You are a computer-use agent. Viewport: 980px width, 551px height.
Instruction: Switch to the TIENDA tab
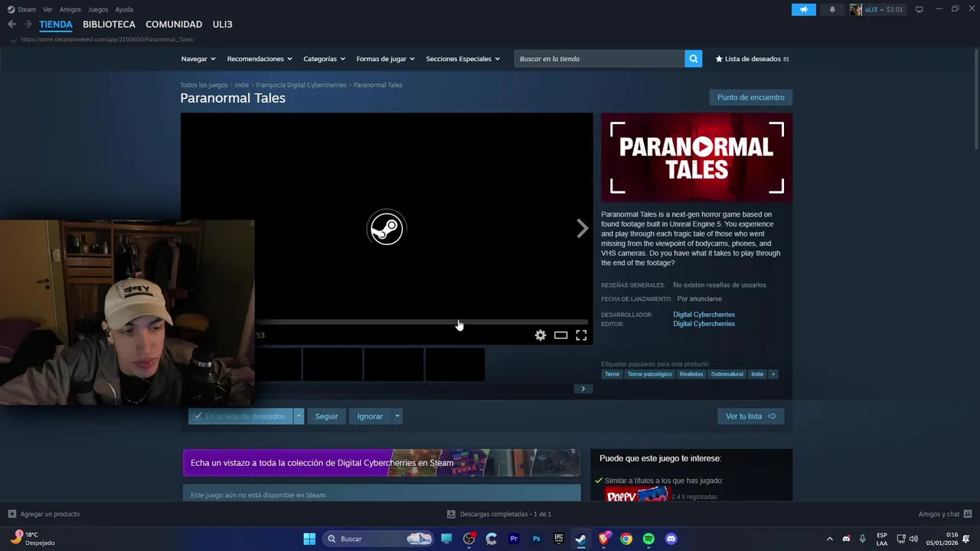click(56, 24)
